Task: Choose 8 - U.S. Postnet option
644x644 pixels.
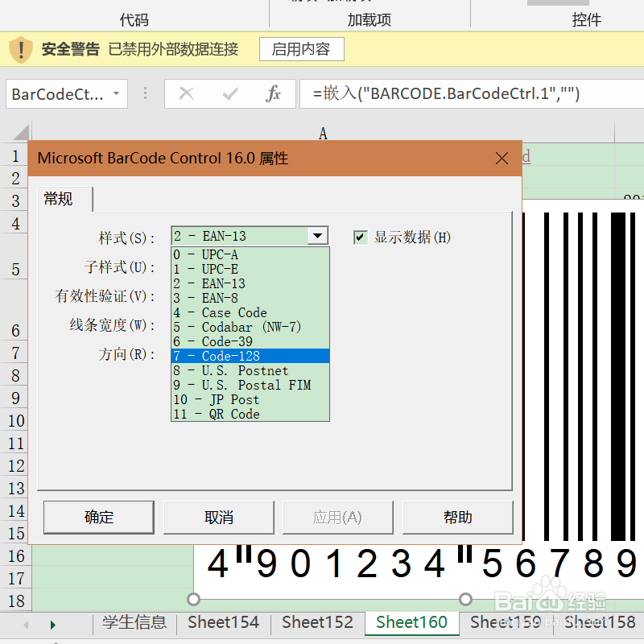Action: pos(250,370)
